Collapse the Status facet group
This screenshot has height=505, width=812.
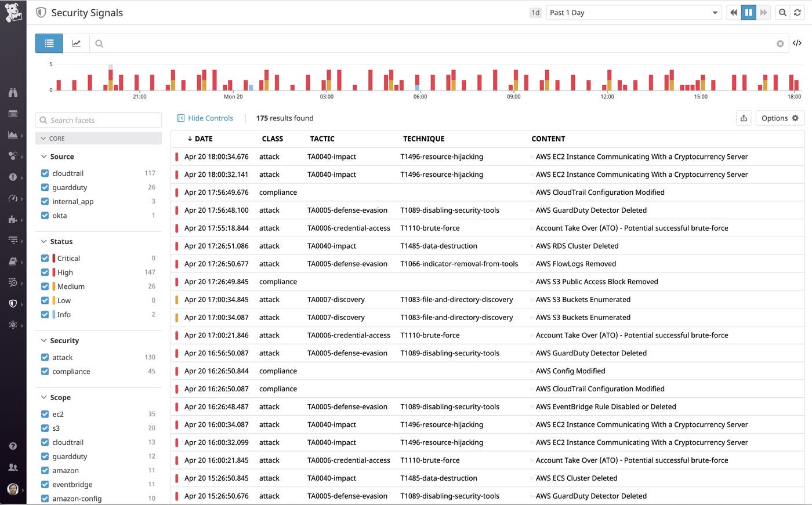44,242
